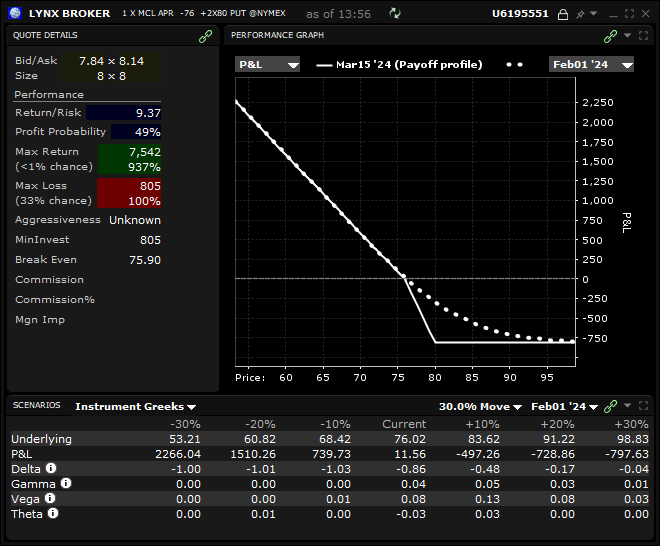Viewport: 660px width, 546px height.
Task: Click the padlock icon beside account number
Action: pos(562,14)
